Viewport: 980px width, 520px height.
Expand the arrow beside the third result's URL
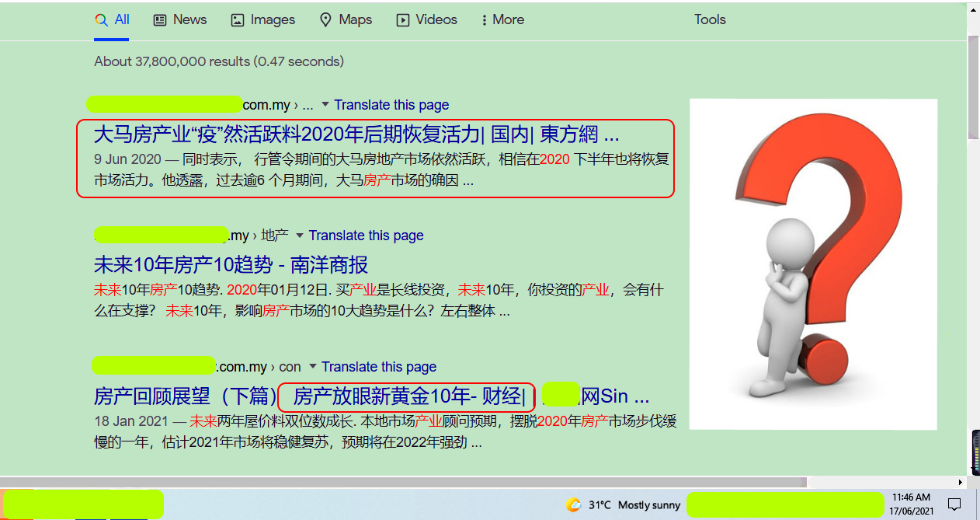coord(312,367)
